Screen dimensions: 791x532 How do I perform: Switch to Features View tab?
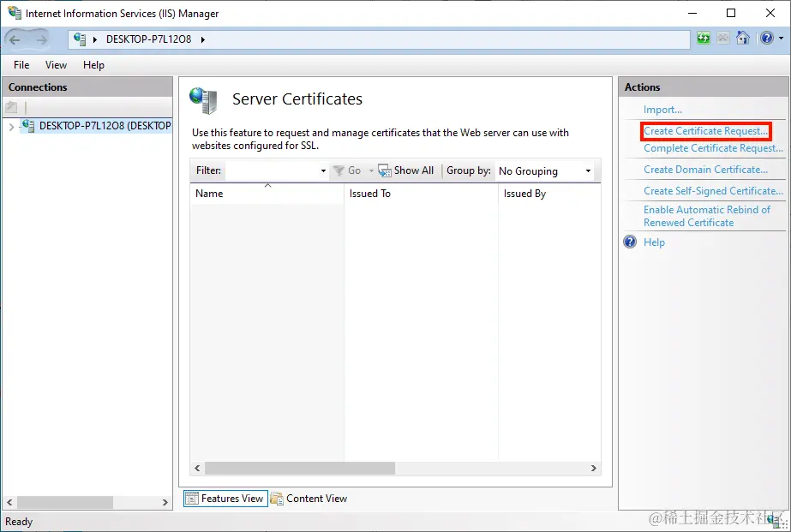point(225,499)
